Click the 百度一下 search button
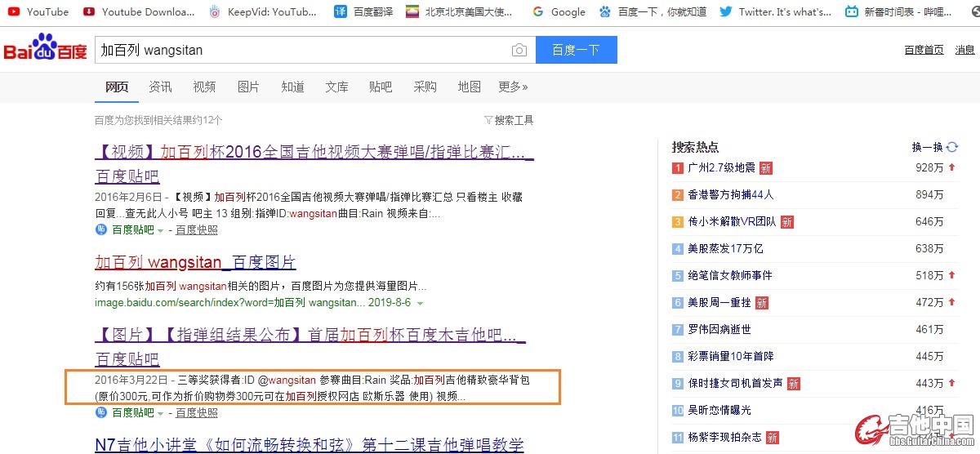 tap(576, 50)
